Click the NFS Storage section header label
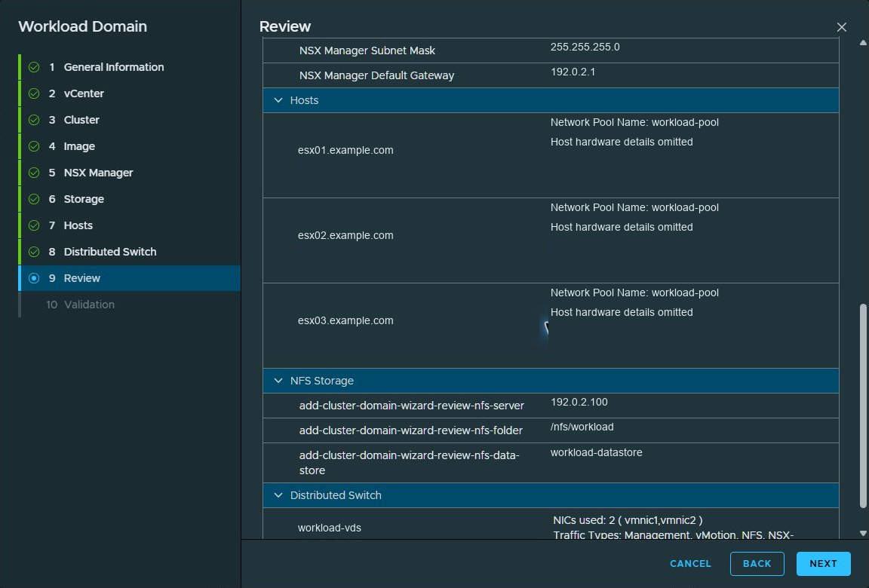This screenshot has height=588, width=869. pyautogui.click(x=322, y=381)
